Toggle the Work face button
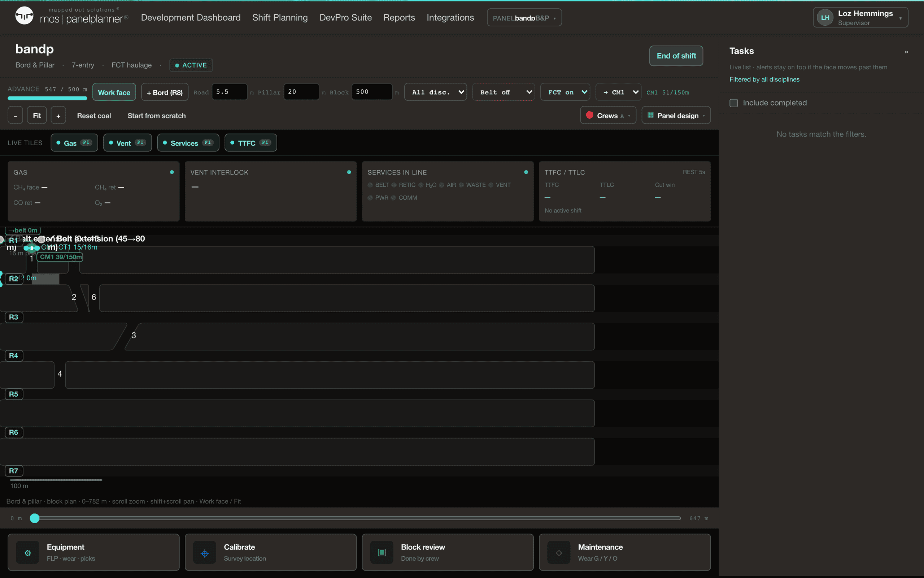Screen dimensions: 924x578 (x=114, y=92)
